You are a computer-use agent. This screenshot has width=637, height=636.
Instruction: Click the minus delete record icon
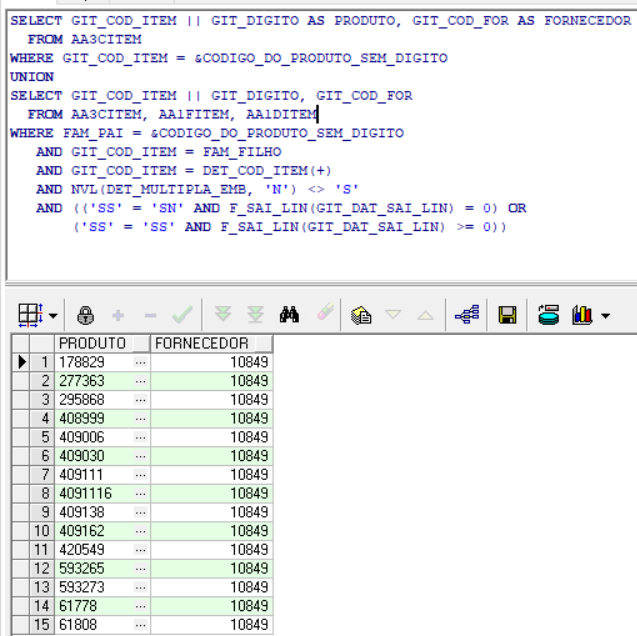150,316
